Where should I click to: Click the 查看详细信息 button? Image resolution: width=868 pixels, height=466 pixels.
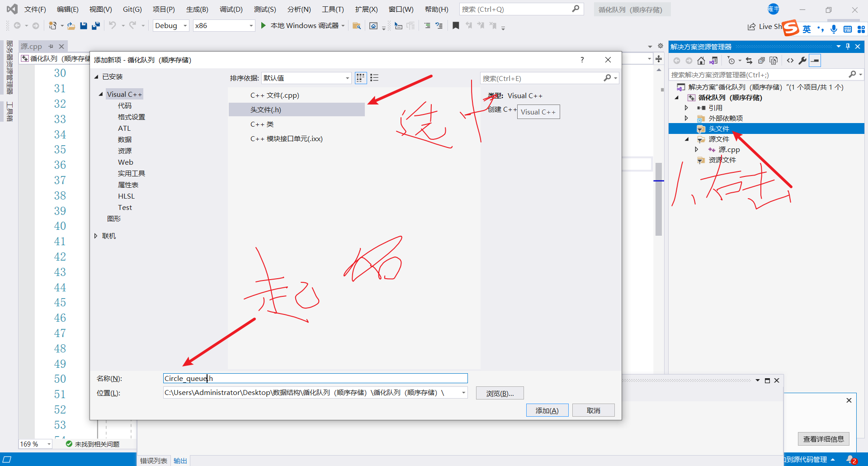pos(823,439)
